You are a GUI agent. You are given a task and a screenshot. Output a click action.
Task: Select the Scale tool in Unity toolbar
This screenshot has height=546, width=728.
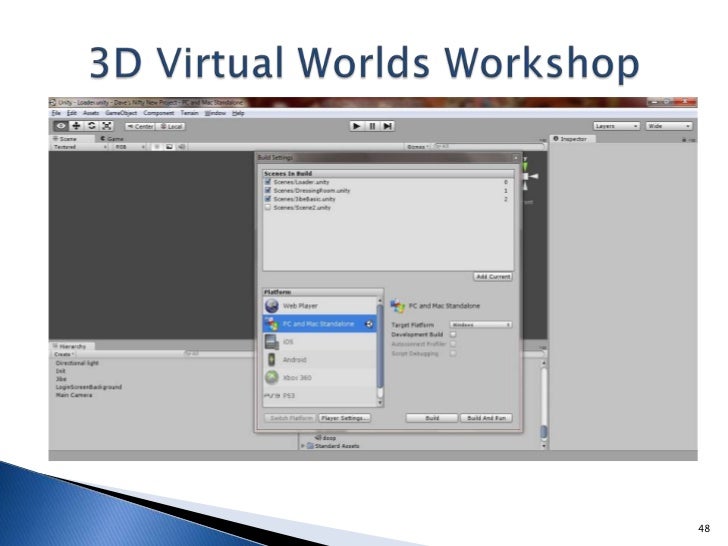coord(107,126)
